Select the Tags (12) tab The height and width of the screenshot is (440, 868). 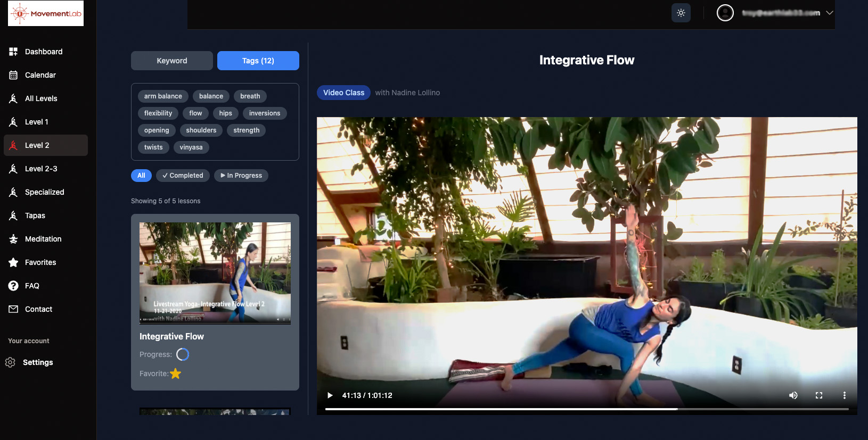(258, 61)
